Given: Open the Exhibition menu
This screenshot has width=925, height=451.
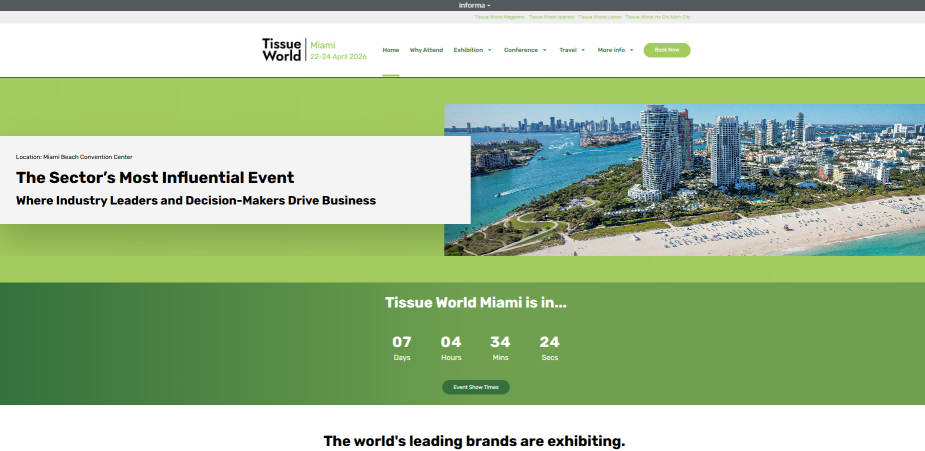Looking at the screenshot, I should click(x=468, y=50).
